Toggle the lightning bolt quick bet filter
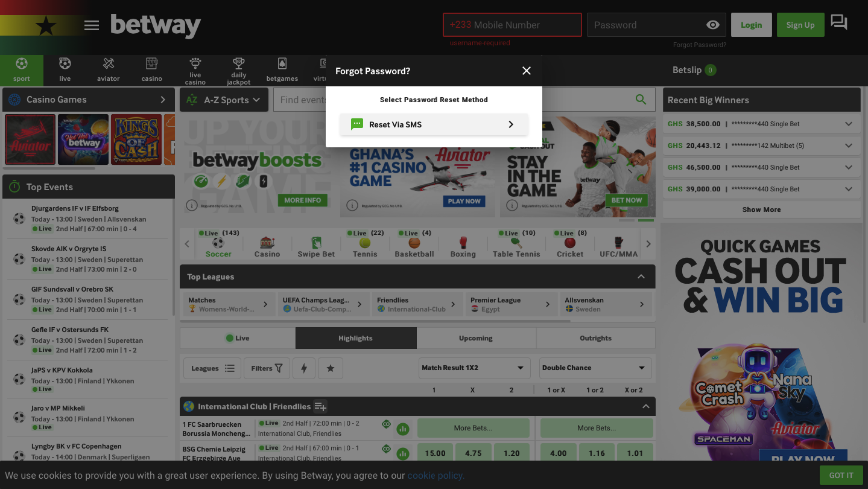868x489 pixels. click(304, 368)
